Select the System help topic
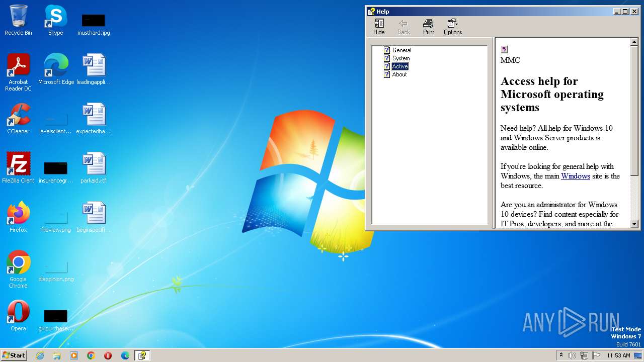Screen dimensions: 644x362 401,58
